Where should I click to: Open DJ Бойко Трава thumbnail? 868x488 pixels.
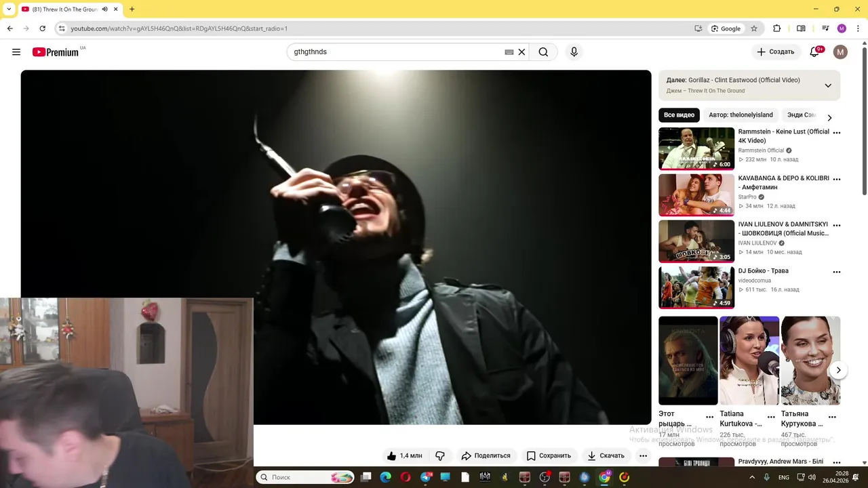(696, 287)
